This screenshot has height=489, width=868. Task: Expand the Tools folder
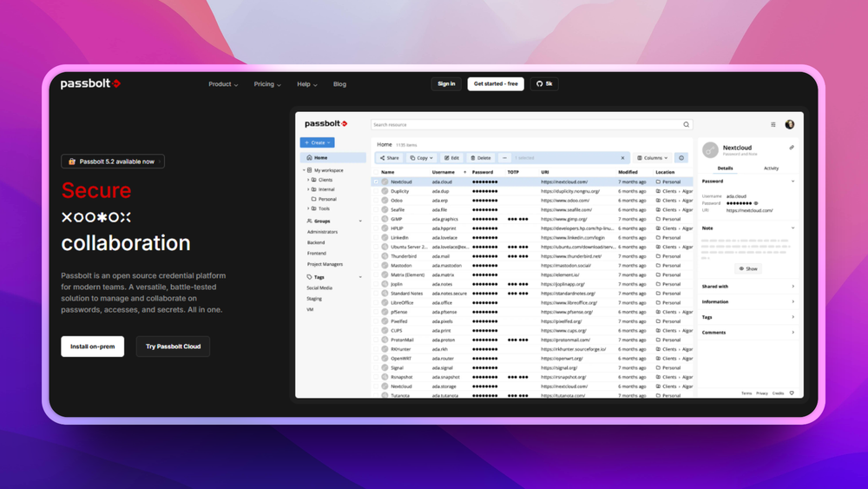coord(308,208)
